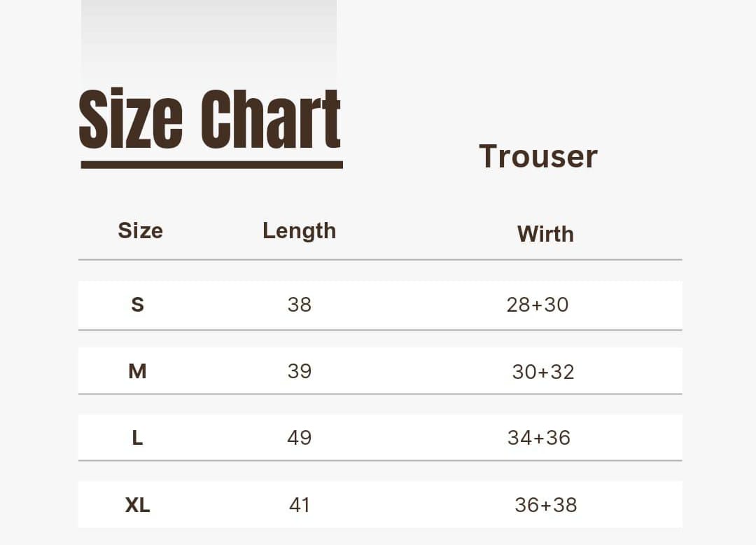The image size is (756, 545).
Task: Click the Size column header
Action: tap(140, 230)
